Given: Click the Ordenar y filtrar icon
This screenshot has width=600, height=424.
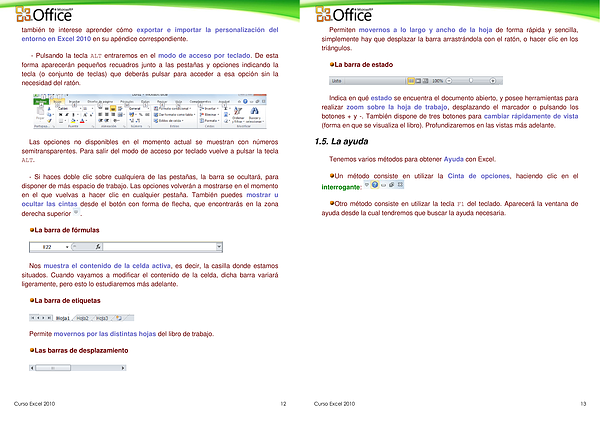Looking at the screenshot, I should point(238,111).
